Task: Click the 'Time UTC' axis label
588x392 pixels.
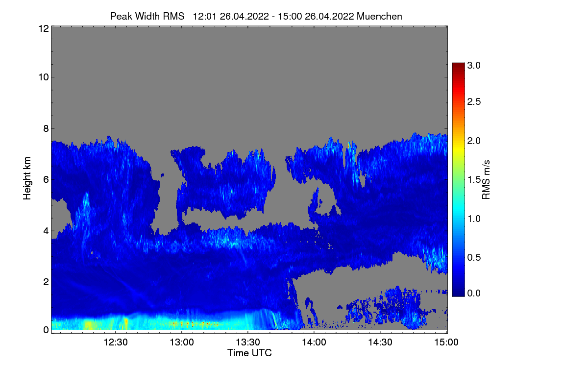Action: 249,353
